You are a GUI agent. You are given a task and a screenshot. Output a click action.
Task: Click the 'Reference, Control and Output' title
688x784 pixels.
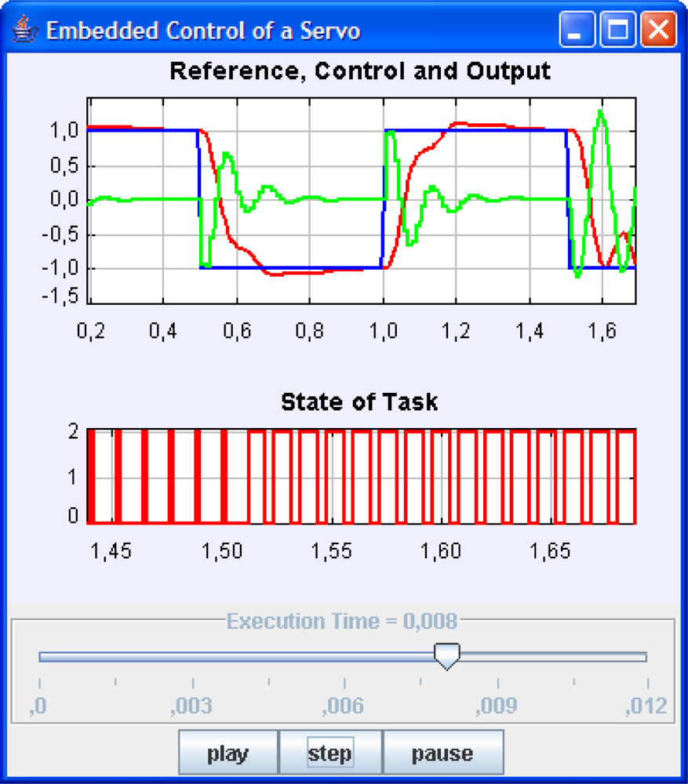(x=360, y=71)
